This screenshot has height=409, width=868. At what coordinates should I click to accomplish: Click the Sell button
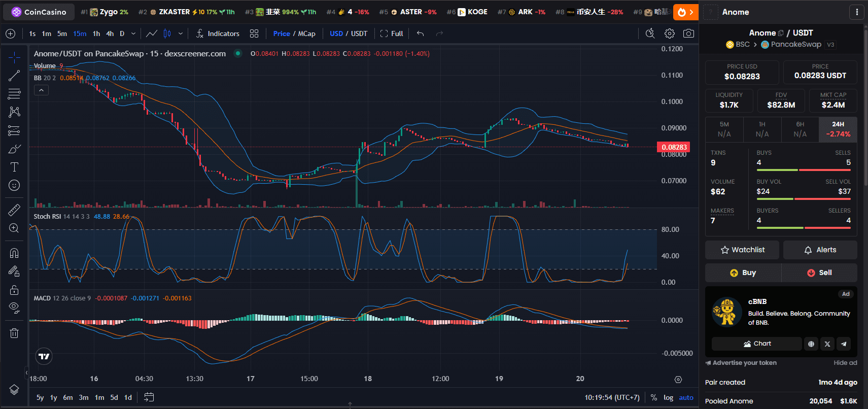(819, 272)
